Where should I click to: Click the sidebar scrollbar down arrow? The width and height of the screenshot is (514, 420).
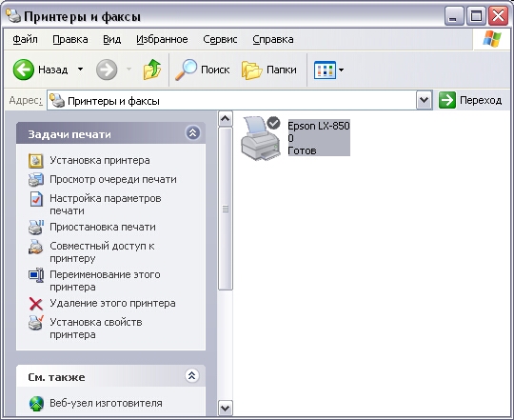click(226, 409)
